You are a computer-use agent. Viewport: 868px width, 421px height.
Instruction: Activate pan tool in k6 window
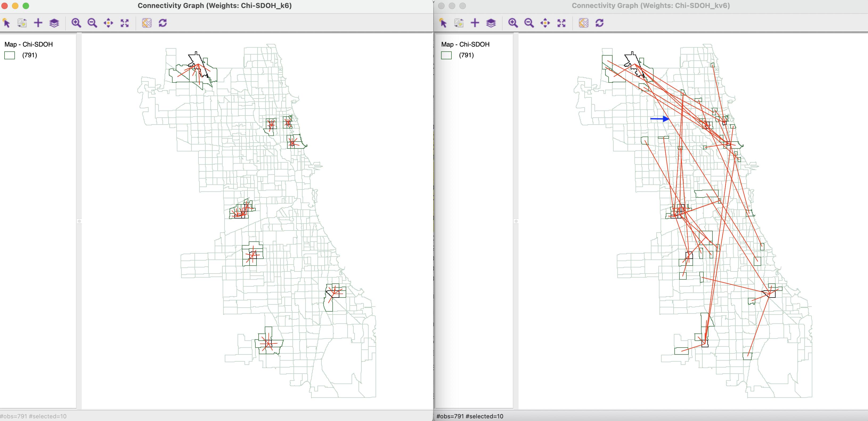pos(108,23)
